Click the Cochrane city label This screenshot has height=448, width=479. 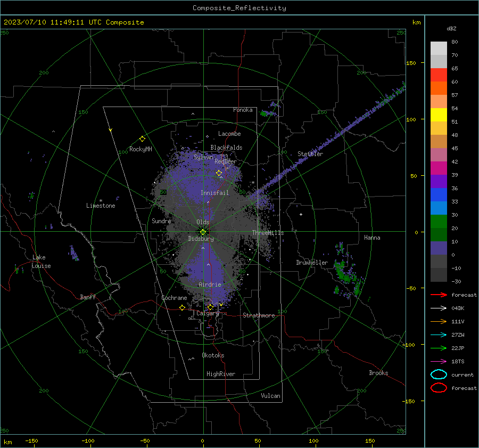[174, 298]
